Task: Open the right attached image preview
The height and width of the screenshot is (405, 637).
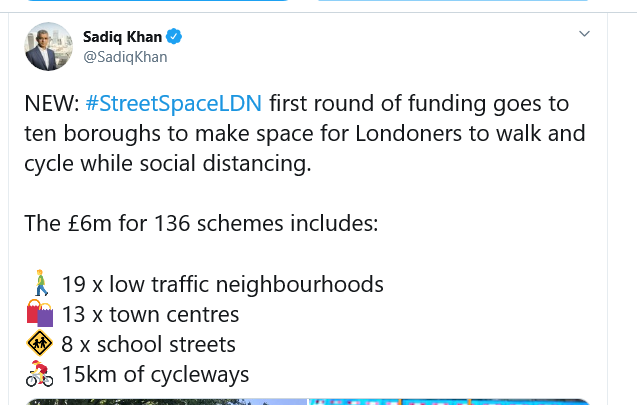Action: pos(460,401)
